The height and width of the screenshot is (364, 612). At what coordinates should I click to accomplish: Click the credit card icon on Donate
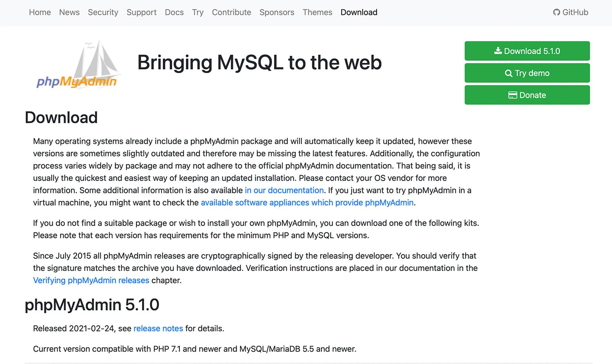(513, 95)
